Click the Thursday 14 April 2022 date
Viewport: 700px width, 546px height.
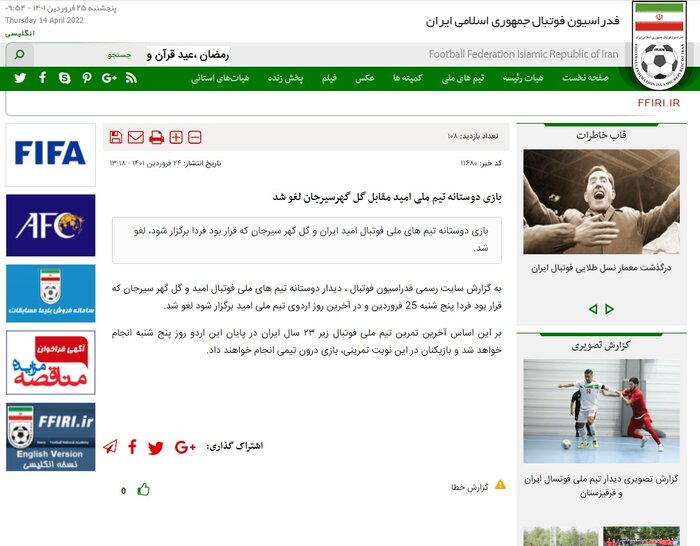tap(44, 20)
